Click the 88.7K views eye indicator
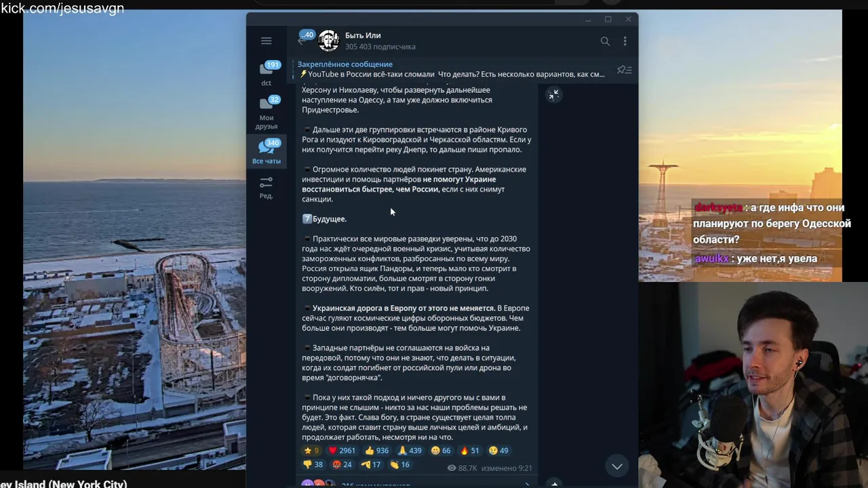 click(x=462, y=468)
